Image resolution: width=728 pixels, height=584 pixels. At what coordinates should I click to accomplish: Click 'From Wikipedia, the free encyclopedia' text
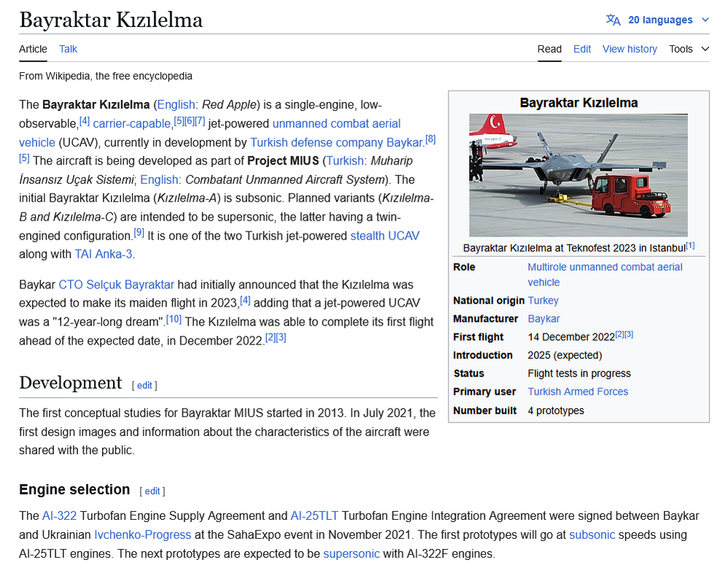(105, 76)
